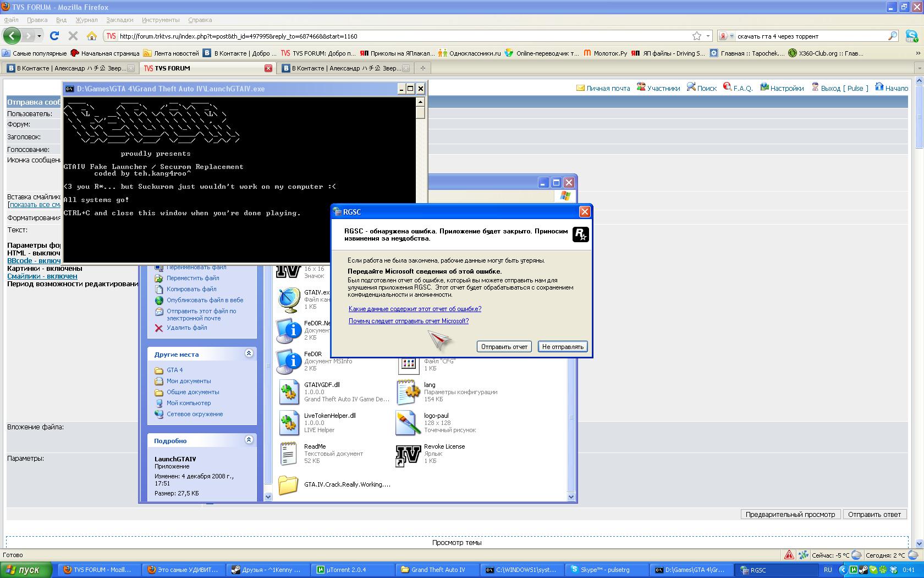Open the 'Закладки' menu
This screenshot has width=924, height=578.
(119, 20)
